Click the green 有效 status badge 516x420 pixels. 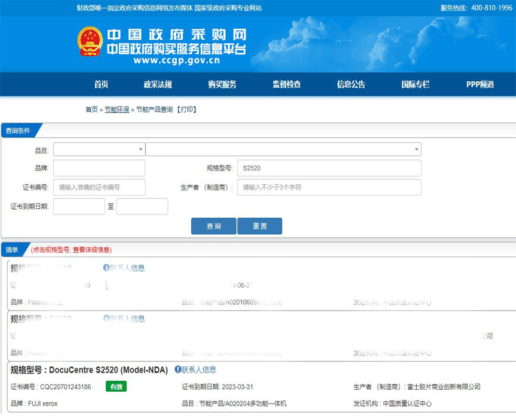click(116, 386)
